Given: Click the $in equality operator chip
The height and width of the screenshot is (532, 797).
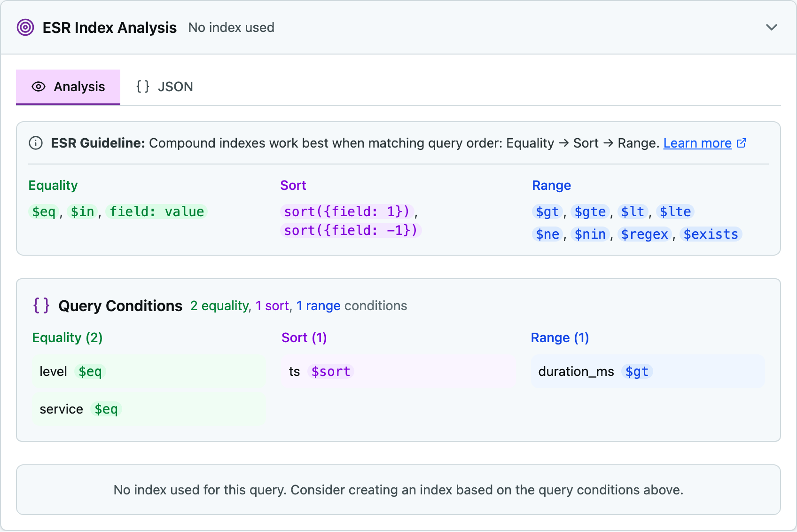Looking at the screenshot, I should pyautogui.click(x=82, y=211).
